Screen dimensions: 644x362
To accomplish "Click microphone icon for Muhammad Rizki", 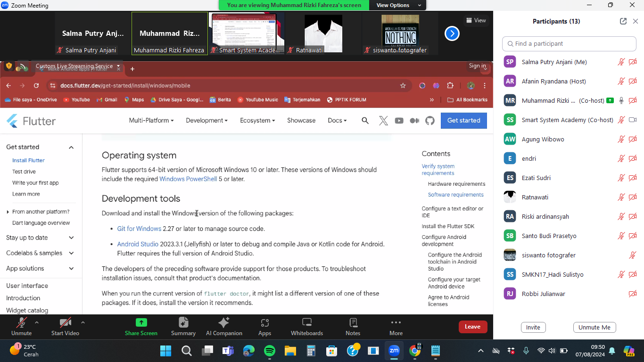I will [621, 100].
